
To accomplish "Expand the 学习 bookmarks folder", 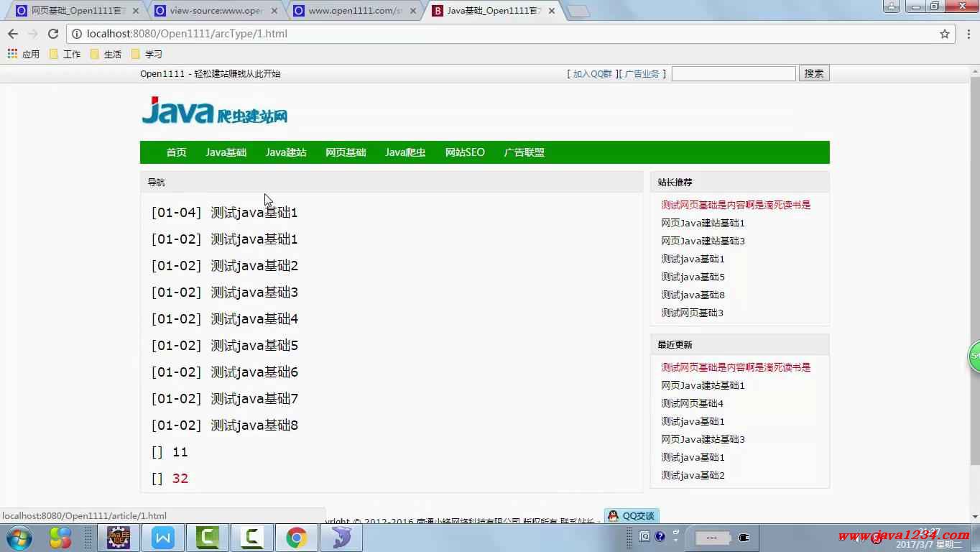I will pyautogui.click(x=147, y=54).
